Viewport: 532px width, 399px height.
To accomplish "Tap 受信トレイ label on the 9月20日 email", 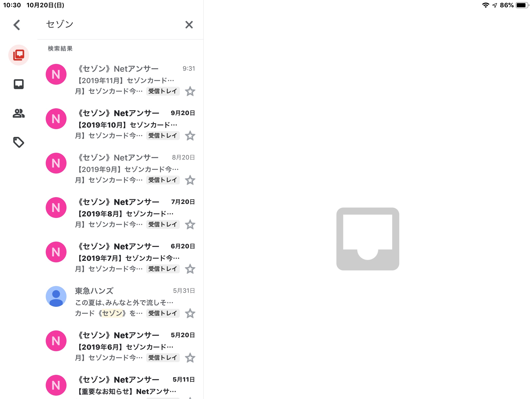I will pos(163,136).
